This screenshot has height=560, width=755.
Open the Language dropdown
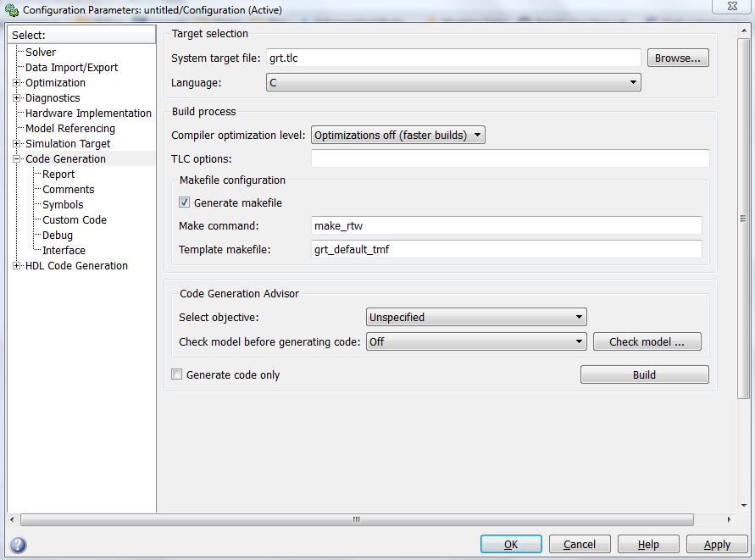pyautogui.click(x=453, y=83)
